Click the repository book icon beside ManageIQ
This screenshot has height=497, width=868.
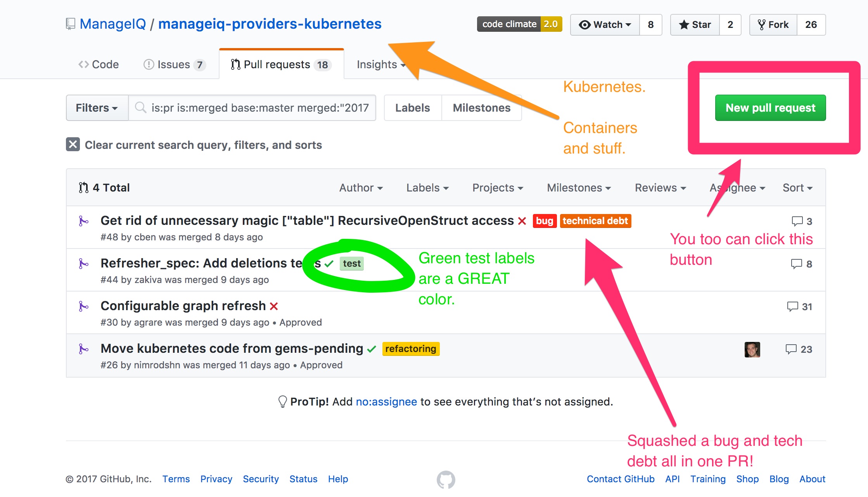coord(70,24)
